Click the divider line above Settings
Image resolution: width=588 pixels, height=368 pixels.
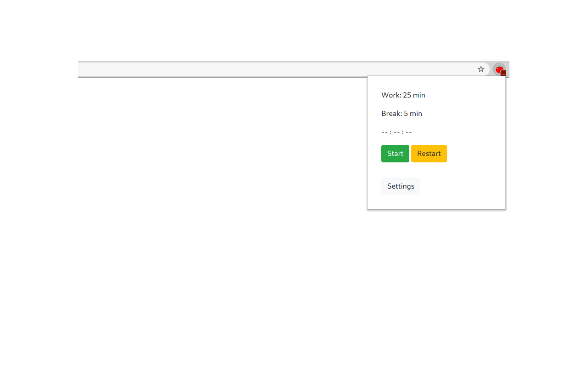click(436, 170)
